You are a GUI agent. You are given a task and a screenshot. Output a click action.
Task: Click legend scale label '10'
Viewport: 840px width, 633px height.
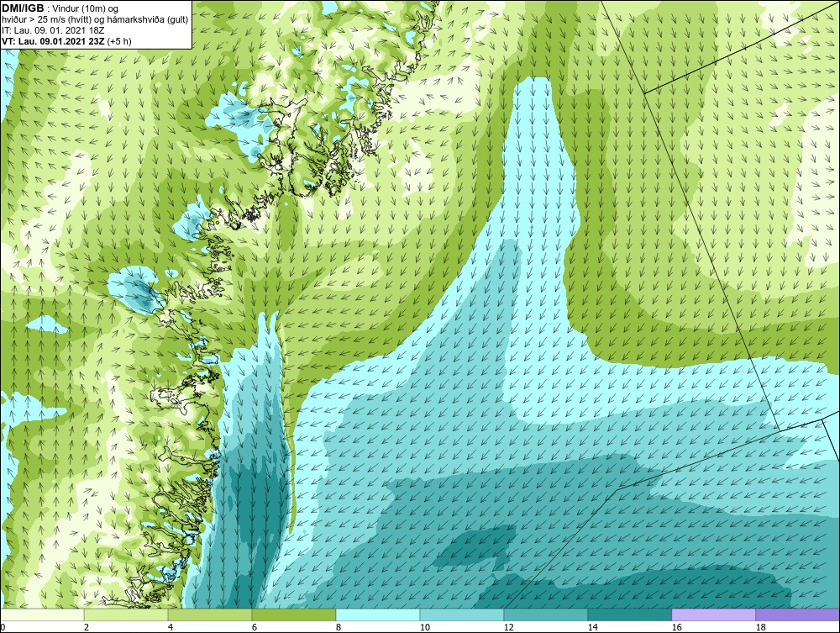[424, 627]
